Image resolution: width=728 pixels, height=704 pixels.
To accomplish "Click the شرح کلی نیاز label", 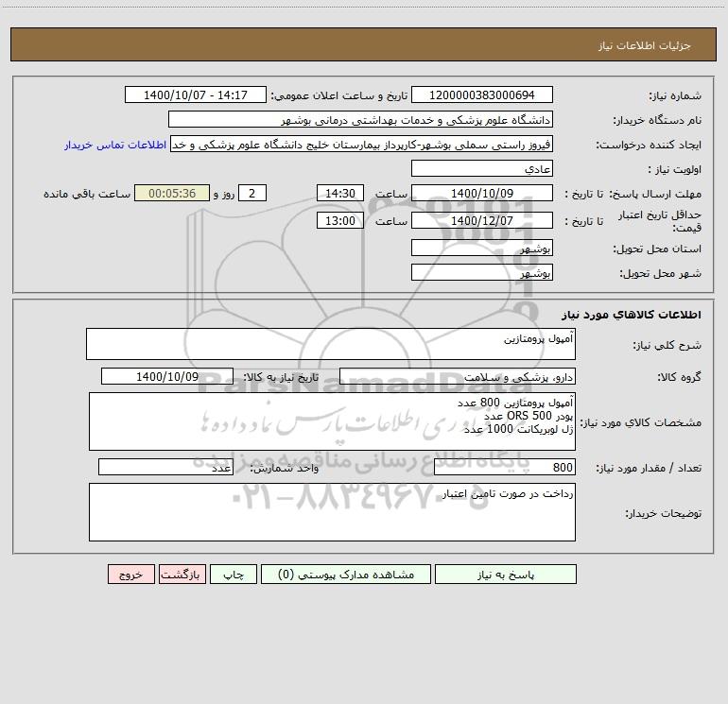I will pyautogui.click(x=667, y=345).
